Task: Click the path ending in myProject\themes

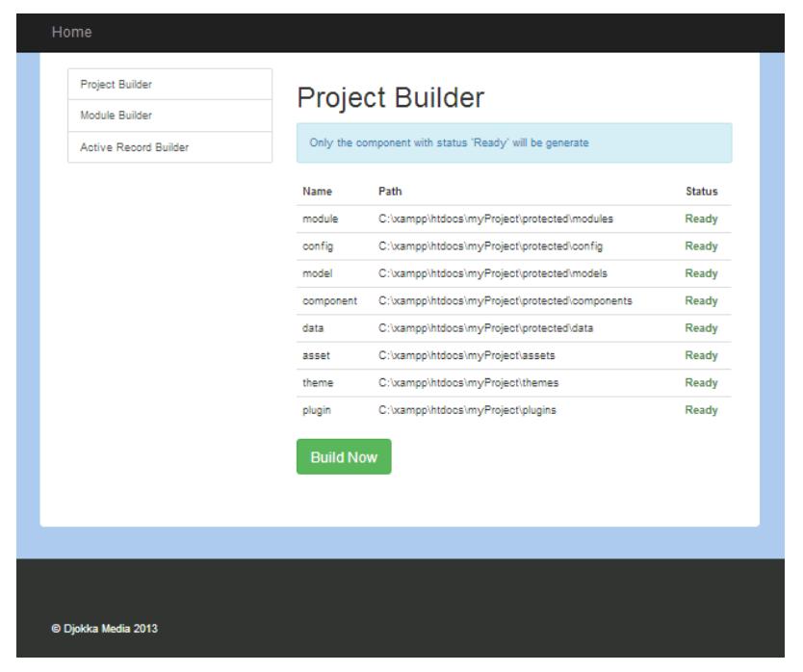Action: point(469,383)
